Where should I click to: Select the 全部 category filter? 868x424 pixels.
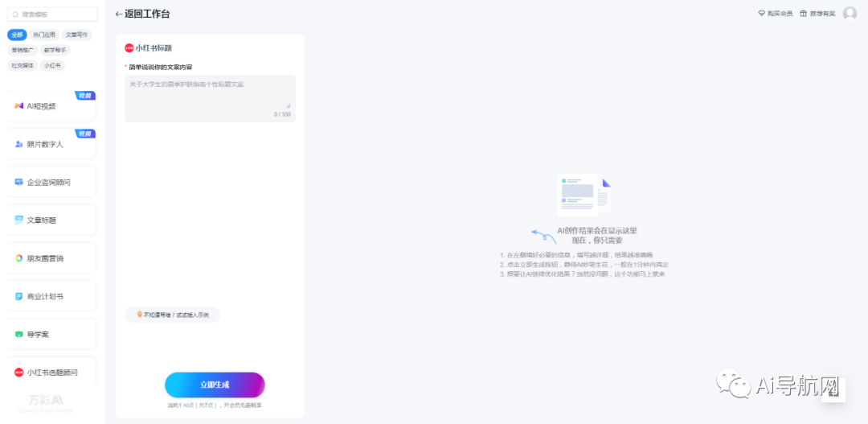[x=17, y=35]
